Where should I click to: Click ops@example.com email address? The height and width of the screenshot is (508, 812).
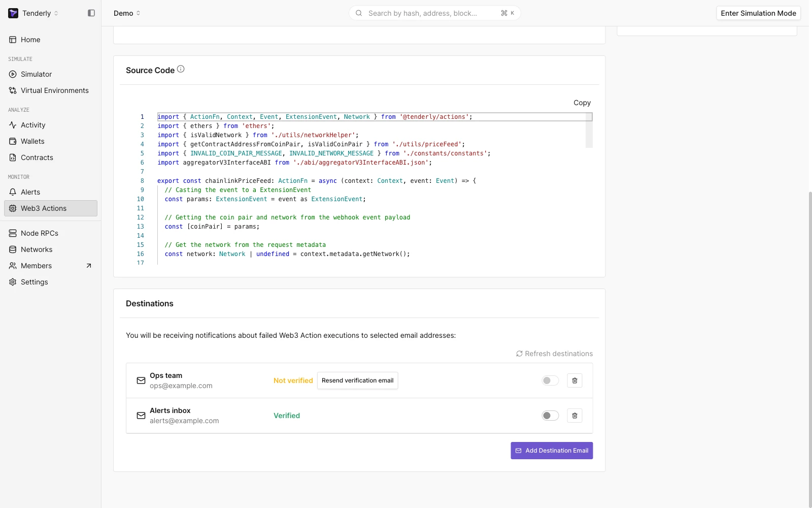[181, 386]
